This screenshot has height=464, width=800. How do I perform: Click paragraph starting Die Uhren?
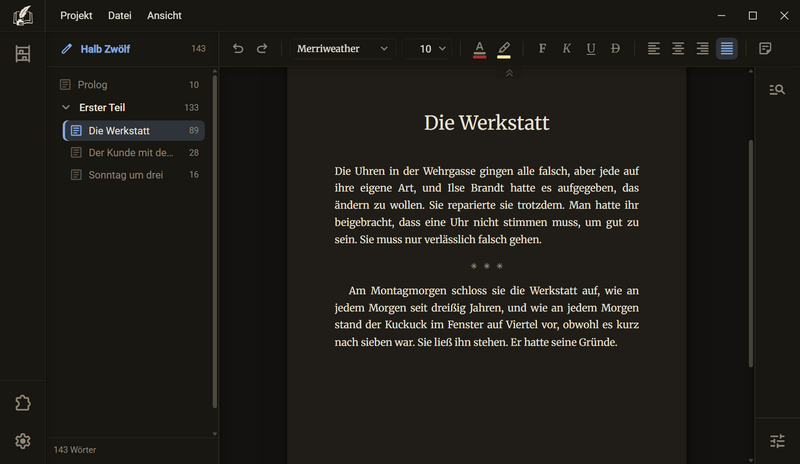click(487, 205)
